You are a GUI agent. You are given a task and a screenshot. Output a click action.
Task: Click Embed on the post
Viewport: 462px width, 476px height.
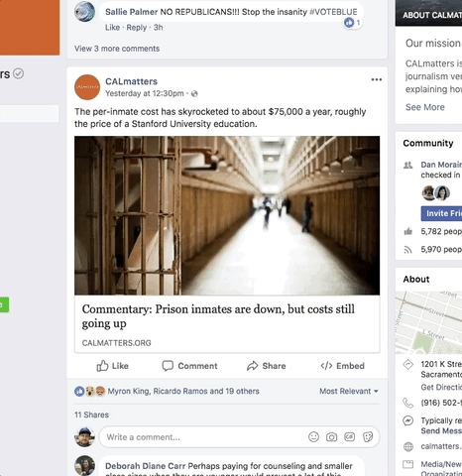(x=342, y=366)
